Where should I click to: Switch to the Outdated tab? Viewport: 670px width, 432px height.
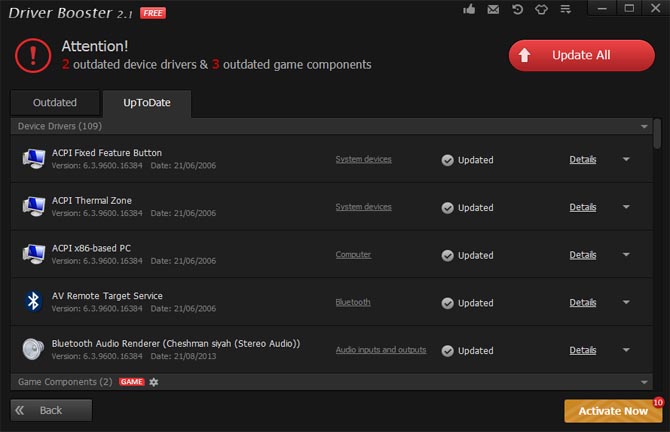55,103
